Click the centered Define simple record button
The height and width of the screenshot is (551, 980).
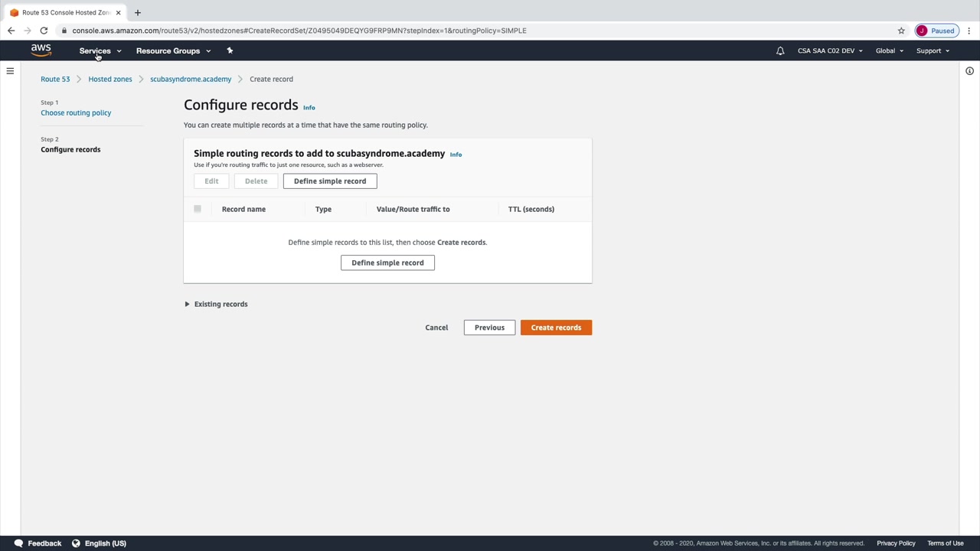tap(387, 262)
